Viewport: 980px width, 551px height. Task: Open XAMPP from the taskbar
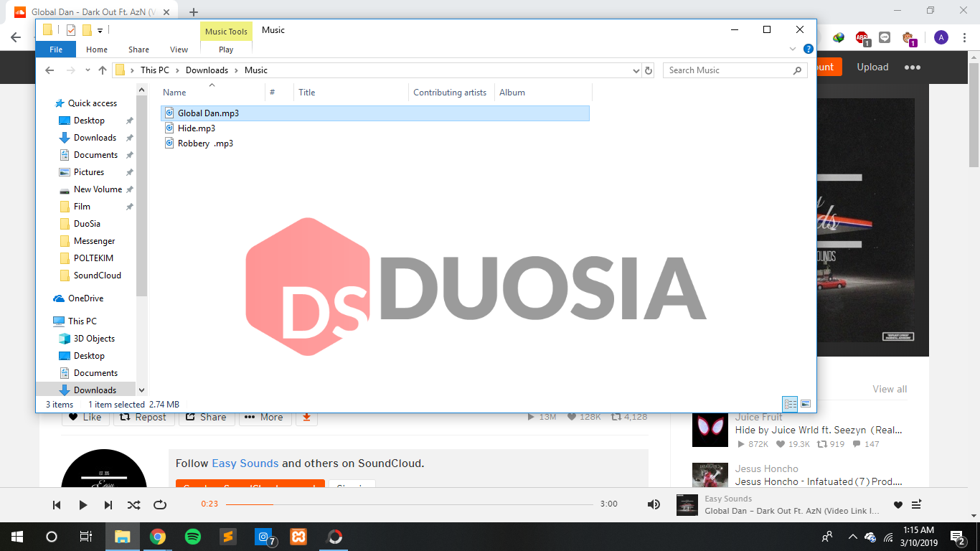[298, 537]
